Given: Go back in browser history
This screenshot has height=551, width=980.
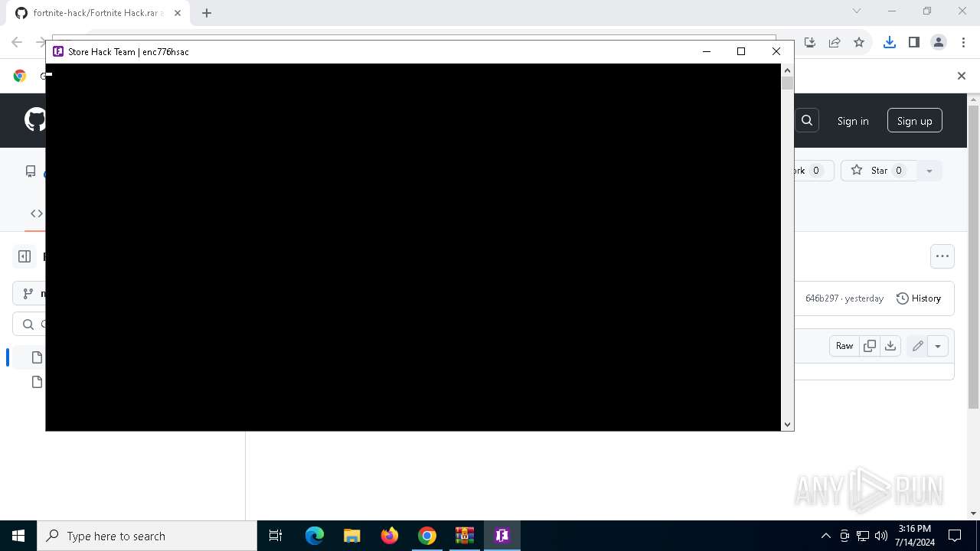Looking at the screenshot, I should point(17,42).
